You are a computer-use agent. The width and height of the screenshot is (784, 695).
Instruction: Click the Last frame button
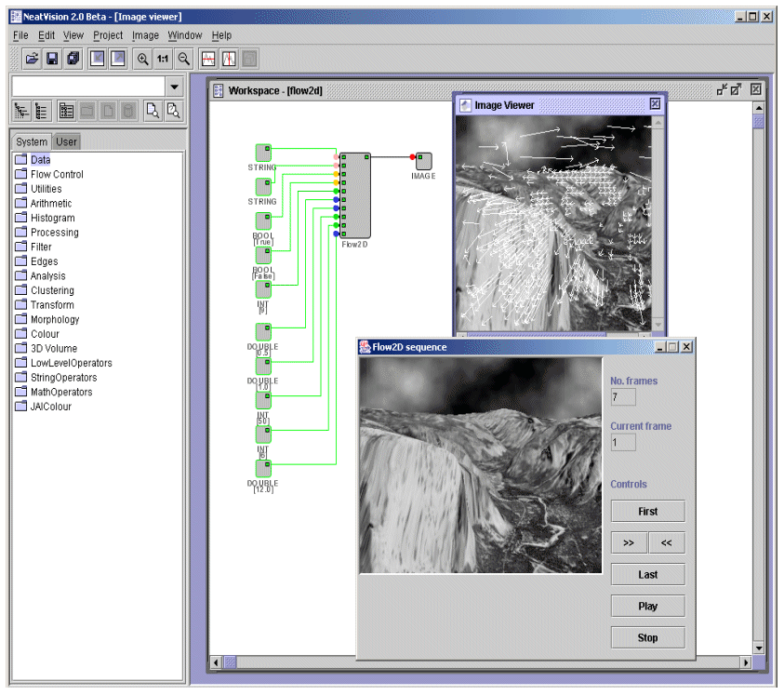coord(647,574)
